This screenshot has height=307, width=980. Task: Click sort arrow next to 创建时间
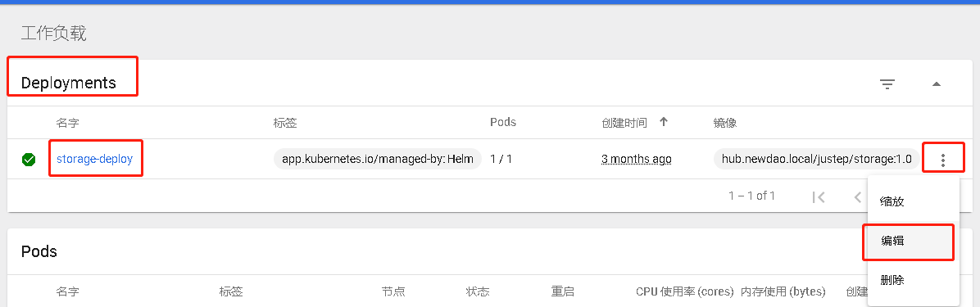[664, 122]
